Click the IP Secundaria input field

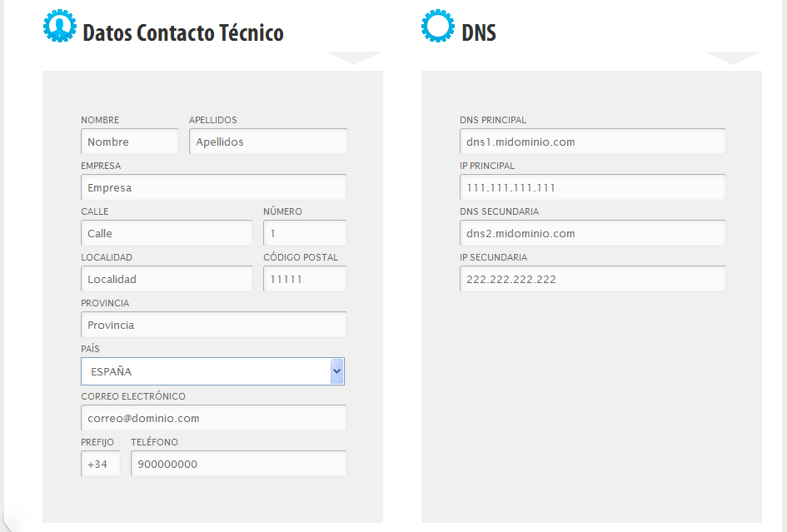[592, 279]
